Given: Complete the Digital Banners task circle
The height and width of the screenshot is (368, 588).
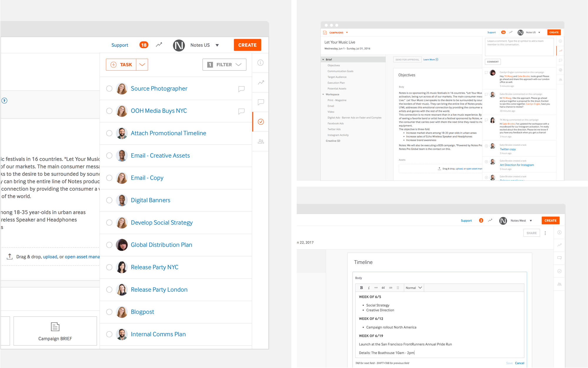Looking at the screenshot, I should click(x=109, y=200).
